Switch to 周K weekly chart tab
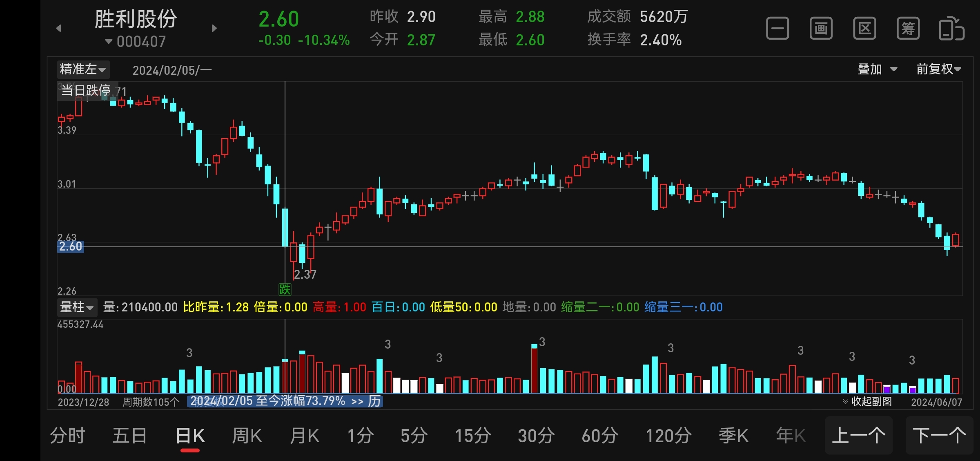Screen dimensions: 980x461 247,436
